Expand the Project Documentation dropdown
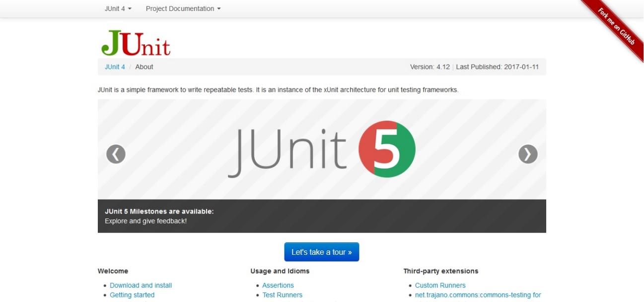 coord(183,8)
